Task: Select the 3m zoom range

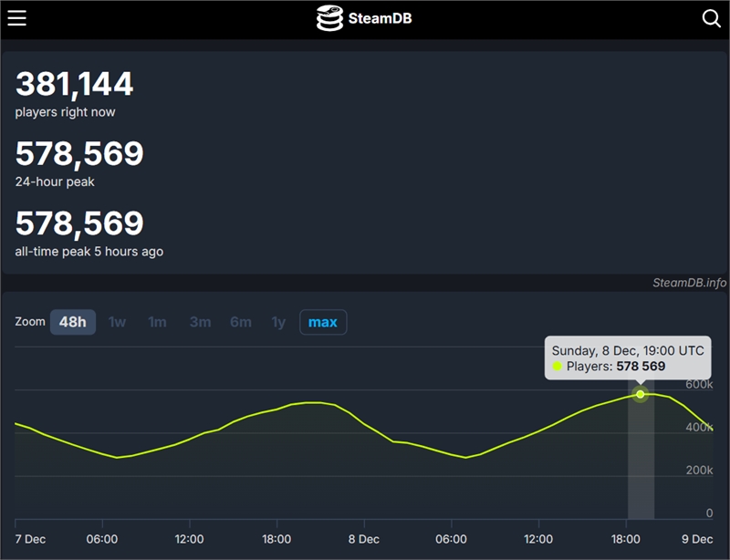Action: click(x=200, y=322)
